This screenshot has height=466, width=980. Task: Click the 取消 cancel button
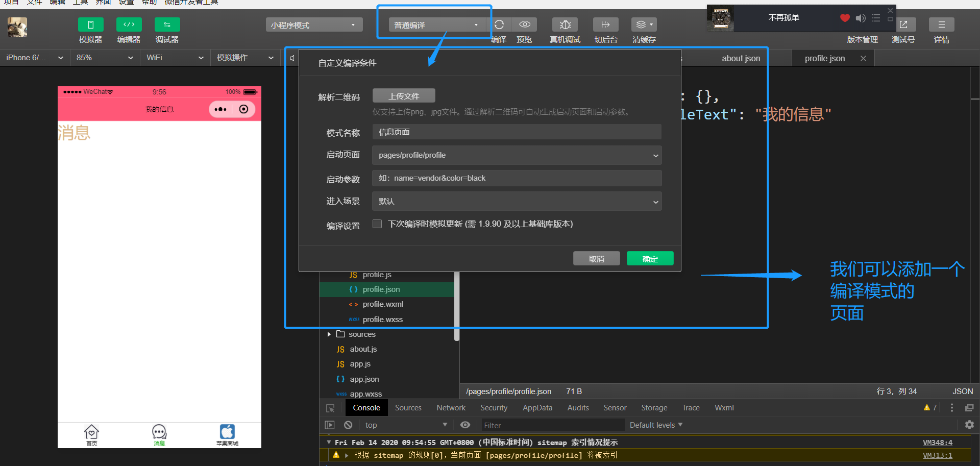point(596,259)
